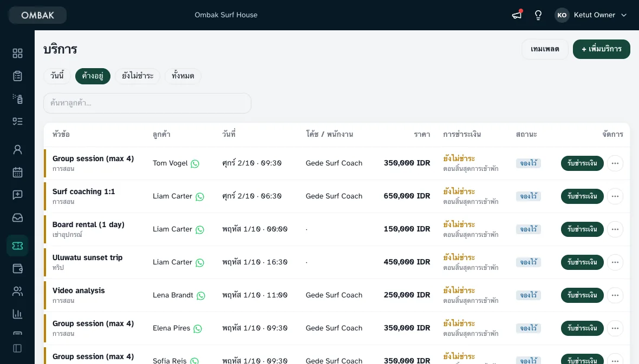Click the KO user avatar
The width and height of the screenshot is (639, 364).
click(x=562, y=15)
